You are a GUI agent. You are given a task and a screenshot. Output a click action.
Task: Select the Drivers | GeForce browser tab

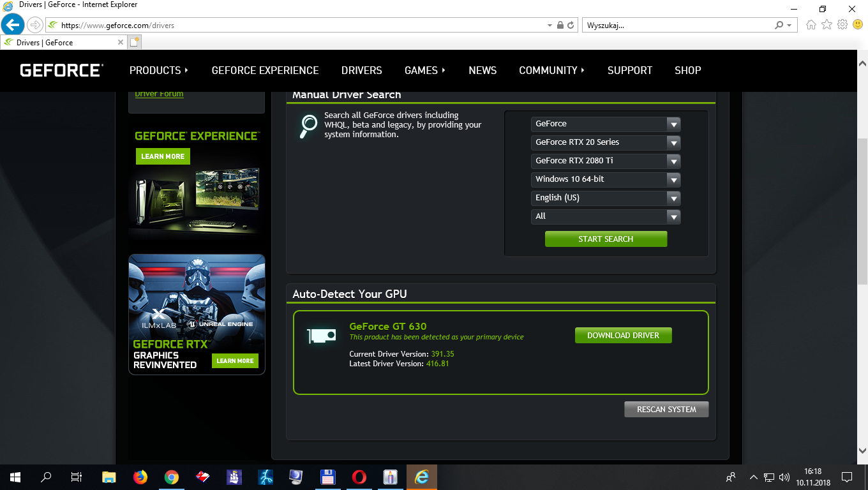(64, 42)
